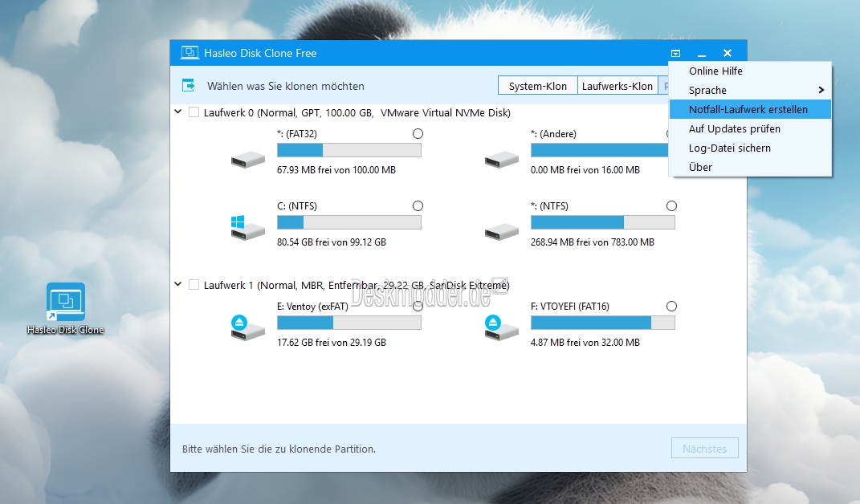860x504 pixels.
Task: Select the *: (FAT32) partition radio button
Action: click(x=418, y=133)
